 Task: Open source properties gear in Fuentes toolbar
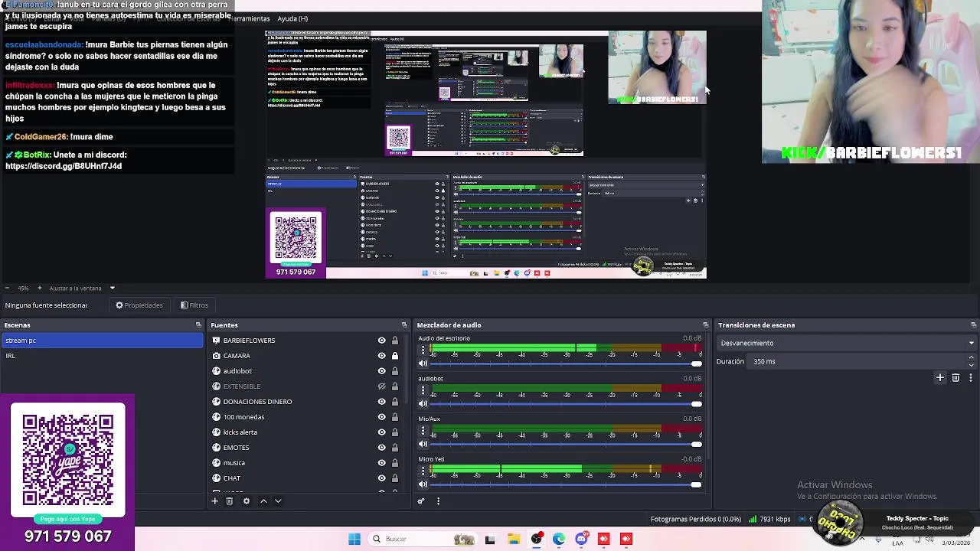247,501
